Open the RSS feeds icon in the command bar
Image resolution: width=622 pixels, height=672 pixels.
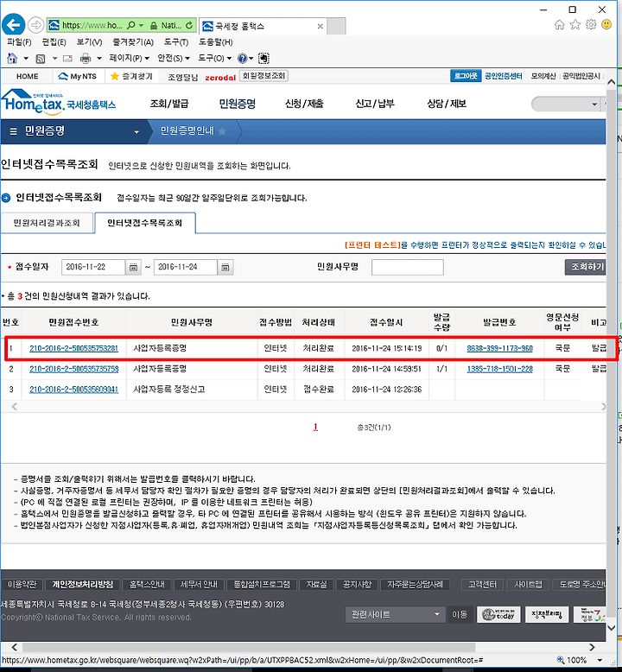(41, 58)
